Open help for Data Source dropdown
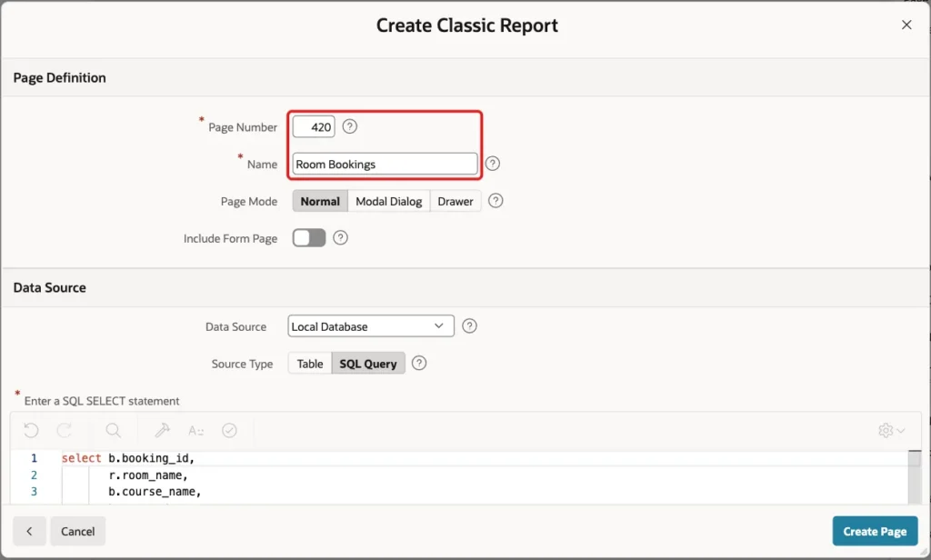This screenshot has height=560, width=931. coord(469,326)
